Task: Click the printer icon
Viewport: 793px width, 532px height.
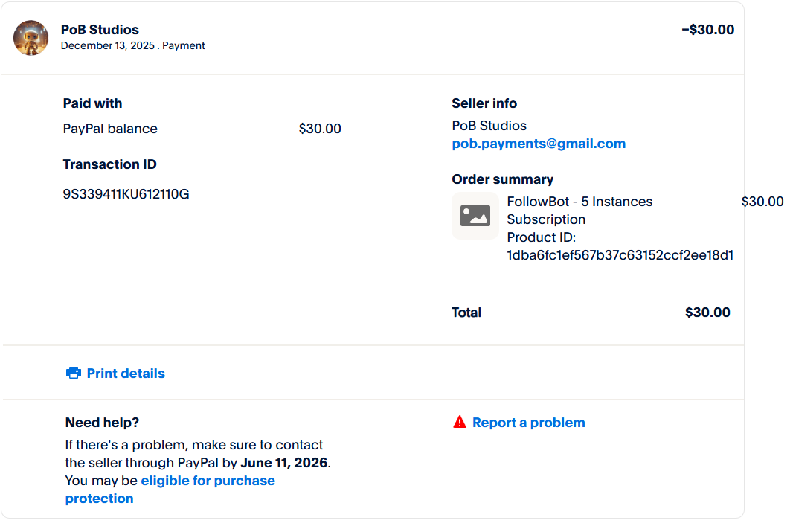Action: click(74, 374)
